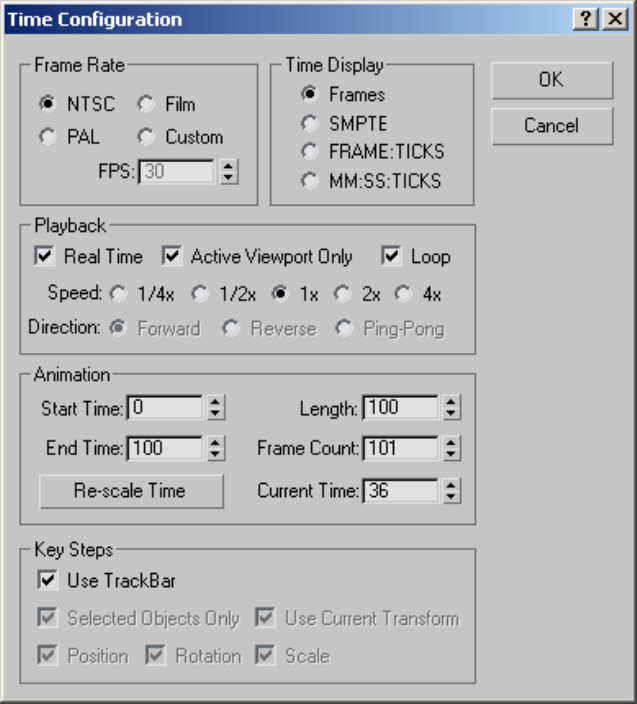This screenshot has height=704, width=637.
Task: Disable Real Time playback checkbox
Action: (44, 257)
